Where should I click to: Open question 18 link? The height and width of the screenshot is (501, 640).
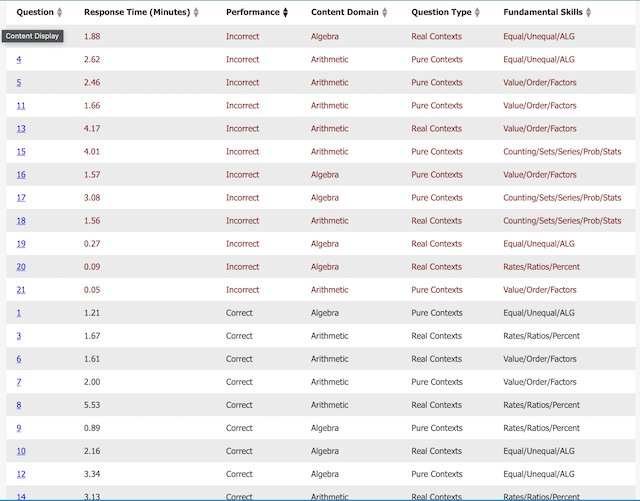click(x=21, y=221)
